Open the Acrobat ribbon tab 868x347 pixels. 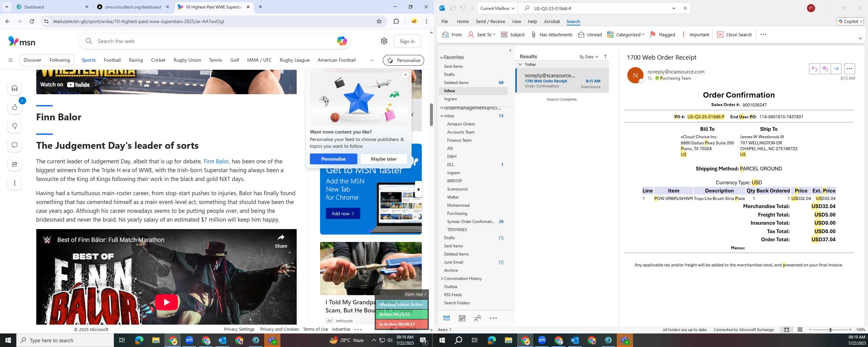pos(552,21)
